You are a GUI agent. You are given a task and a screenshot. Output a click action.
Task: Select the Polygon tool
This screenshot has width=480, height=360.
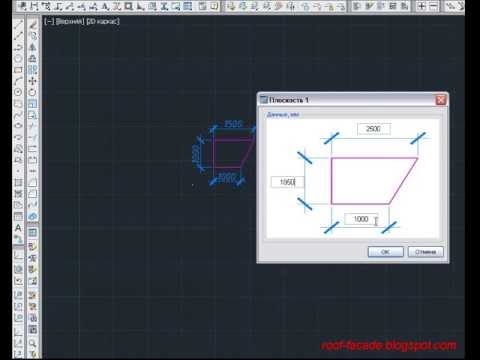(18, 58)
